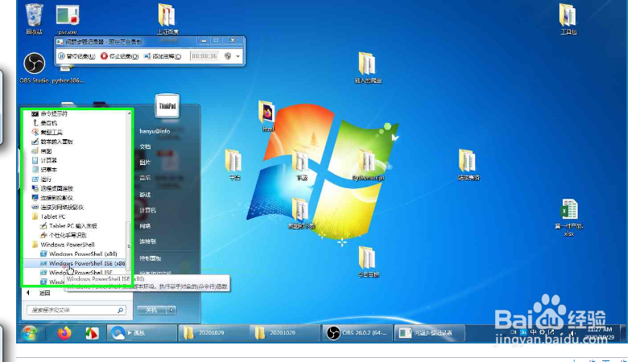Open 图片 from start menu right pane

[145, 162]
